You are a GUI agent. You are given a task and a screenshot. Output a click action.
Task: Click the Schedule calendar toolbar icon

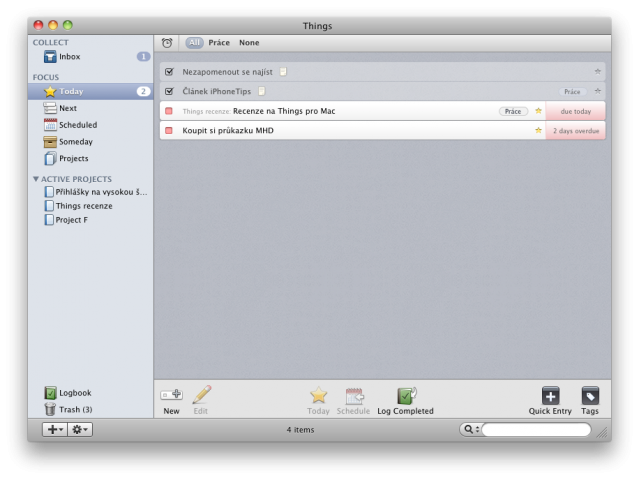[x=354, y=396]
